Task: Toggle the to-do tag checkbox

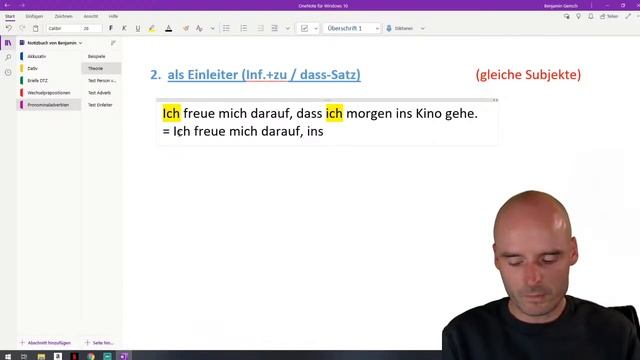Action: click(304, 28)
